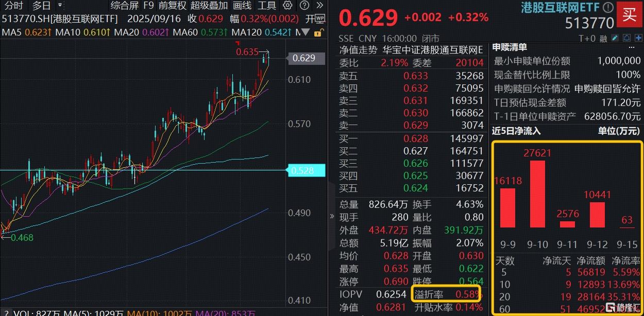Toggle 前复权 price adjustment
This screenshot has height=316, width=644.
click(x=172, y=6)
